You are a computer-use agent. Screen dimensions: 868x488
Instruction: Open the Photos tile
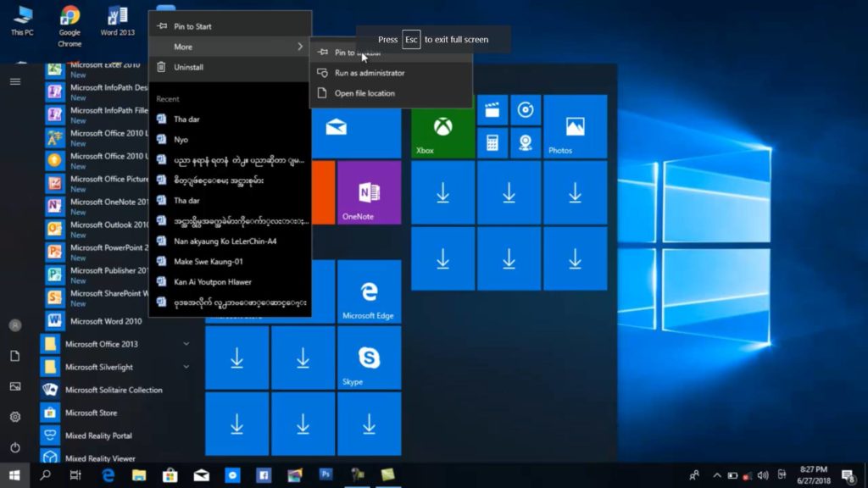click(575, 127)
